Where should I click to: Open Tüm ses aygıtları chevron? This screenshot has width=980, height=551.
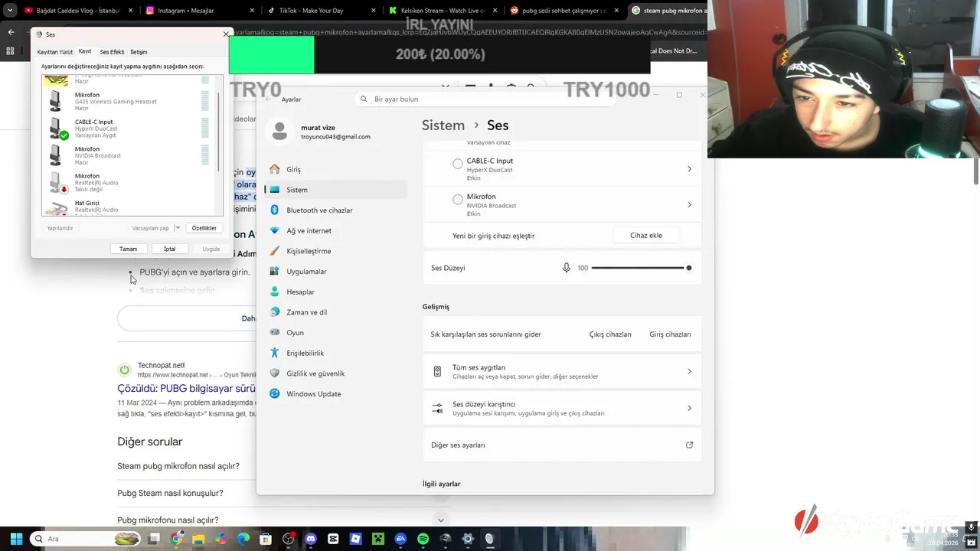689,371
